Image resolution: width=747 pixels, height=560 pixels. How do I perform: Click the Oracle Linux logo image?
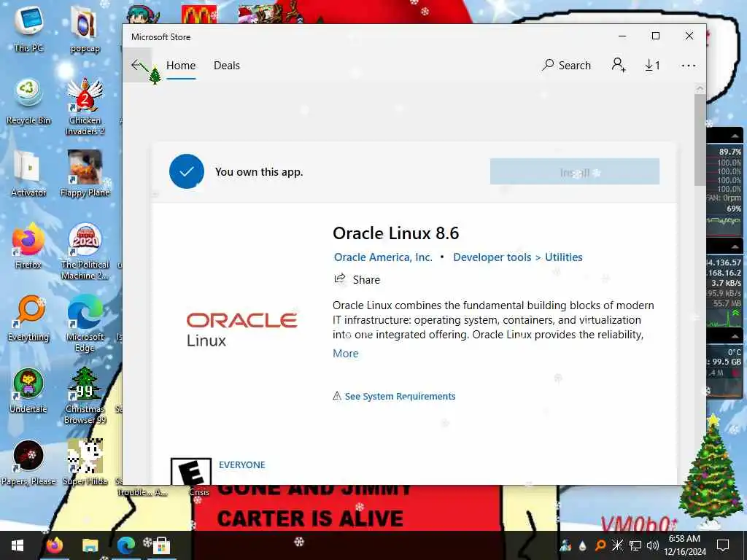pyautogui.click(x=241, y=329)
